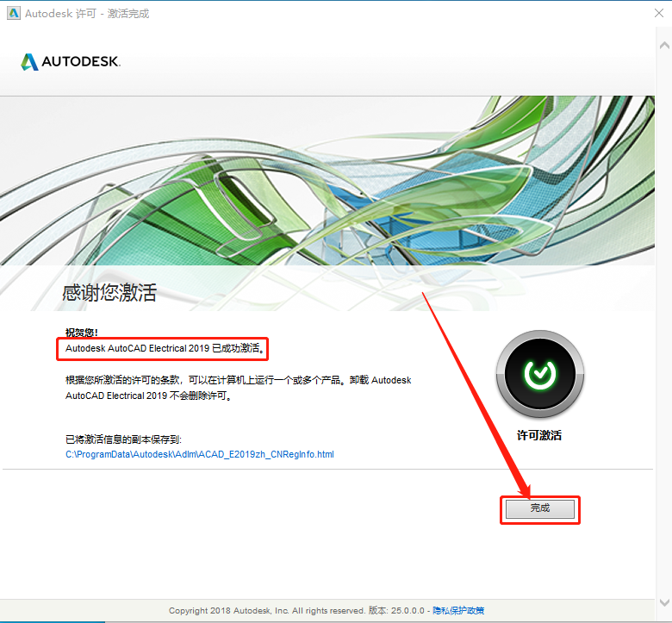672x623 pixels.
Task: Click the scroll down arrow on the scrollbar
Action: pyautogui.click(x=664, y=602)
